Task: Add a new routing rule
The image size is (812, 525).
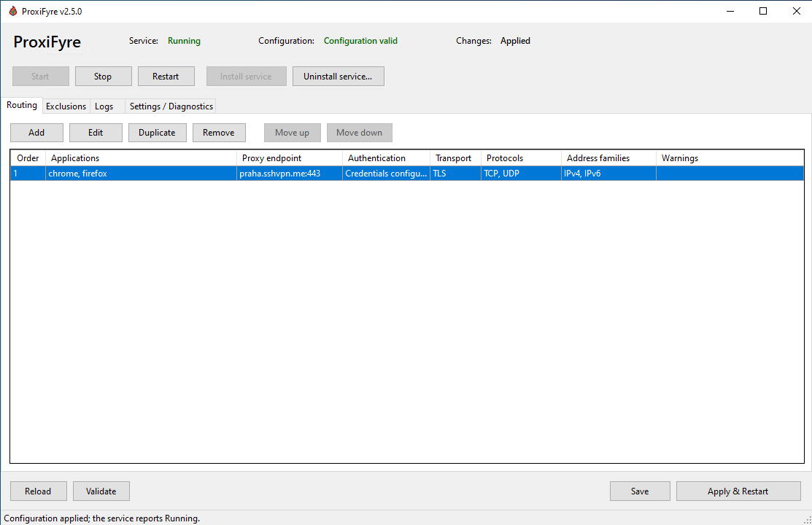Action: [36, 133]
